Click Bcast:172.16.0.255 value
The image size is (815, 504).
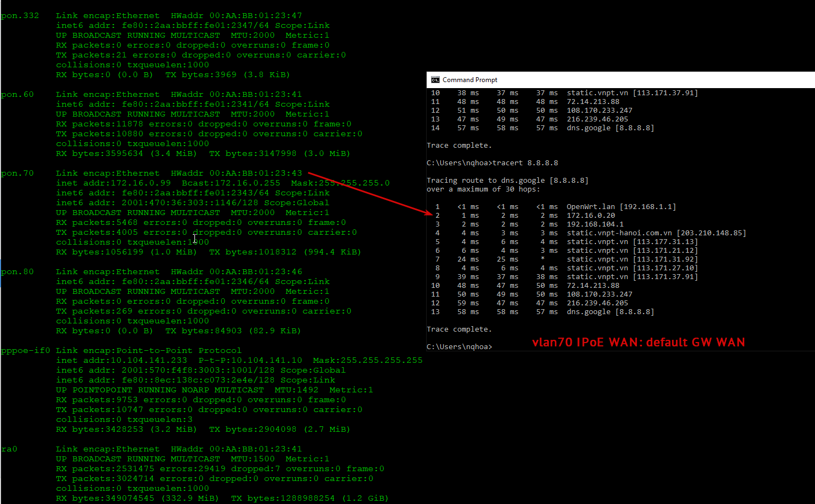point(231,183)
